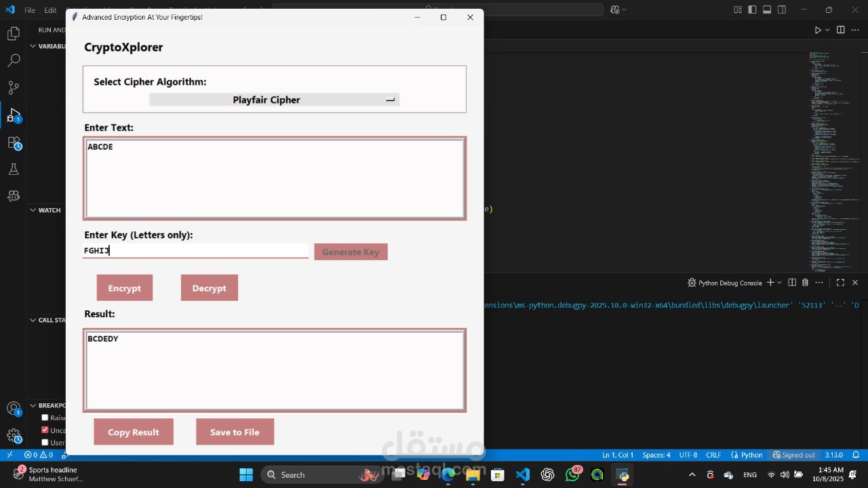Click the Generate Key button

[351, 252]
